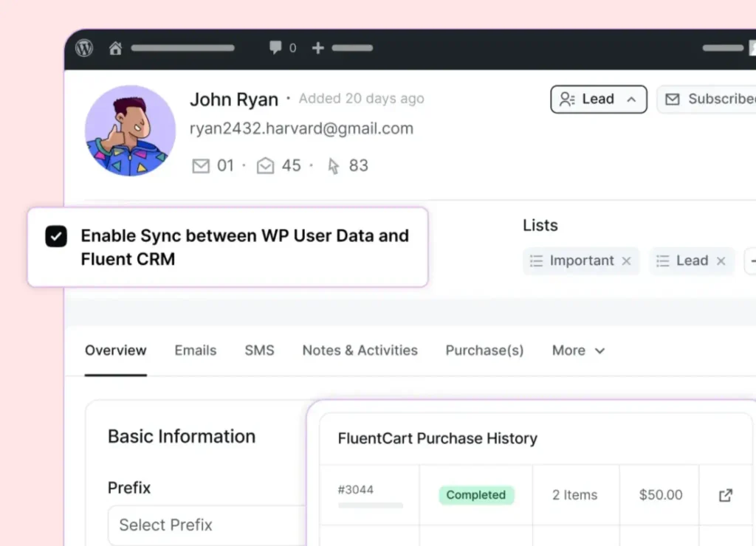Viewport: 756px width, 546px height.
Task: Click the Important list chip
Action: [x=581, y=260]
